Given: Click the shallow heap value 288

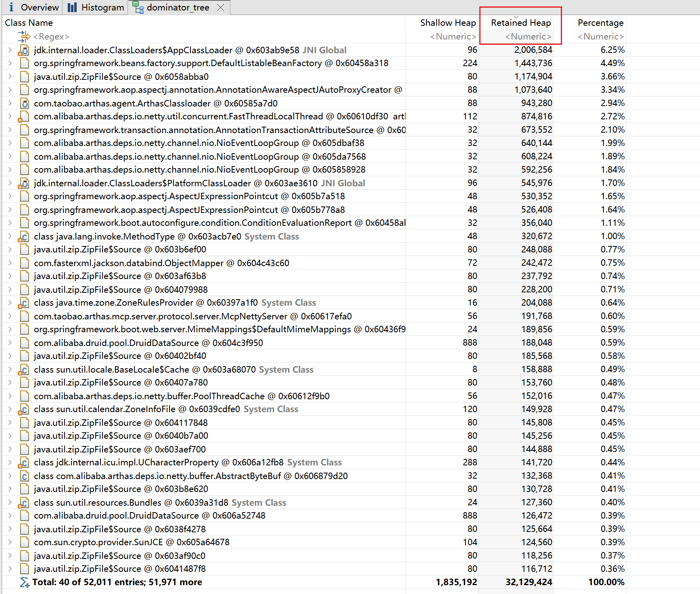Looking at the screenshot, I should pos(470,463).
